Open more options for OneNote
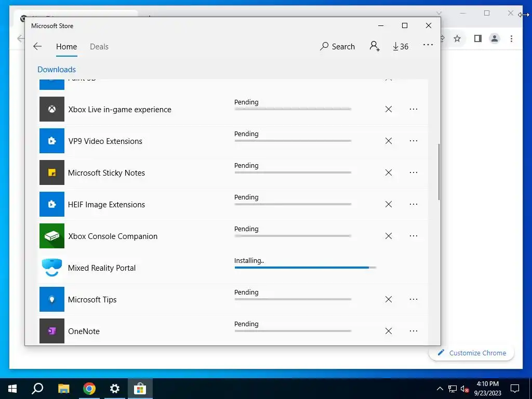Viewport: 532px width, 399px height. 413,331
